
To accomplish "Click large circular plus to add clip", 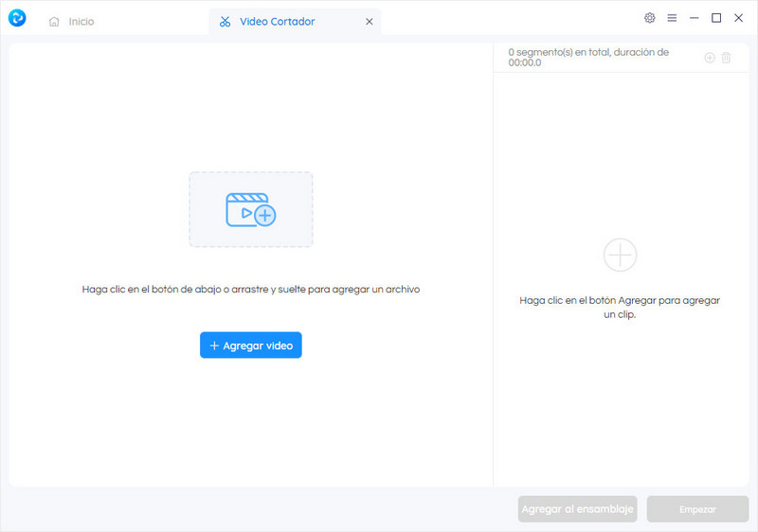I will pyautogui.click(x=620, y=255).
